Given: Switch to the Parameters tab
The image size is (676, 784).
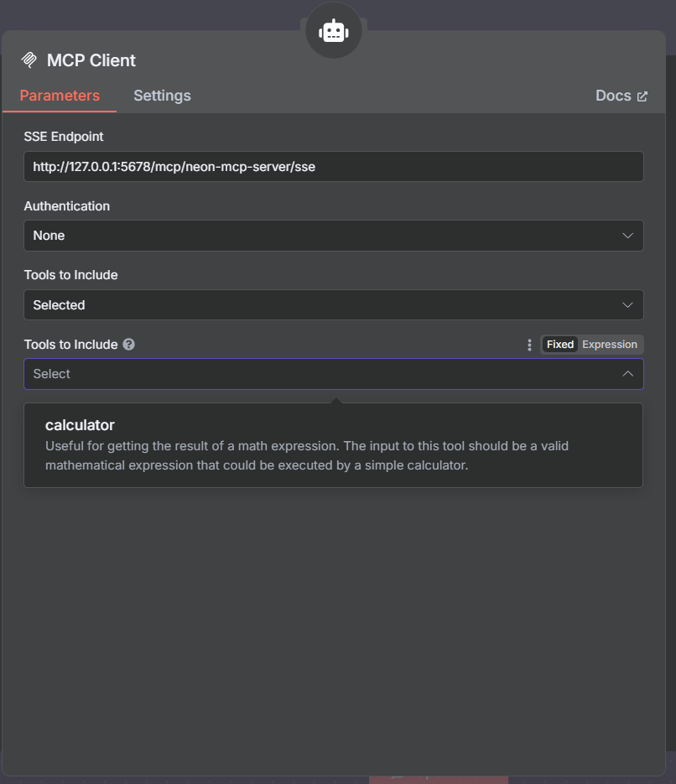Looking at the screenshot, I should [x=60, y=96].
